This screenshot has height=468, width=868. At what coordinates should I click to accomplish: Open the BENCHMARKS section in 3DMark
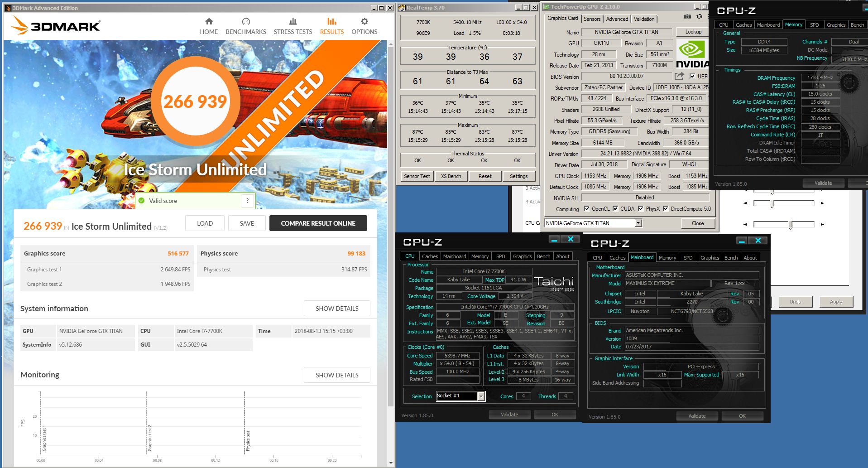point(246,27)
